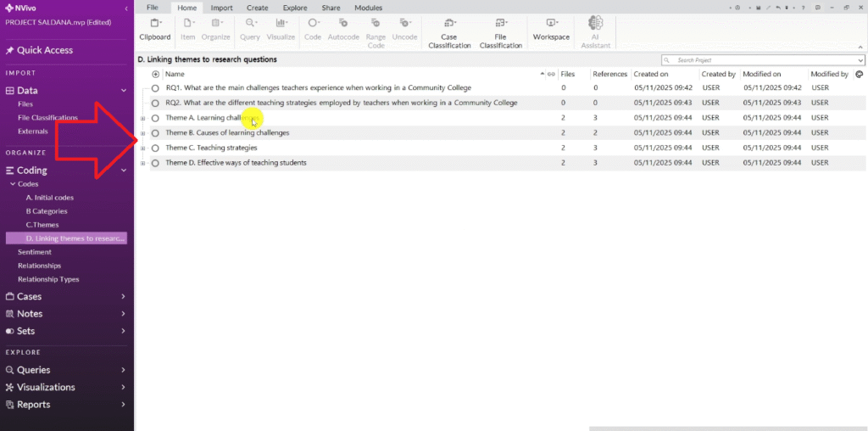868x431 pixels.
Task: Open the Import ribbon tab
Action: click(x=221, y=8)
